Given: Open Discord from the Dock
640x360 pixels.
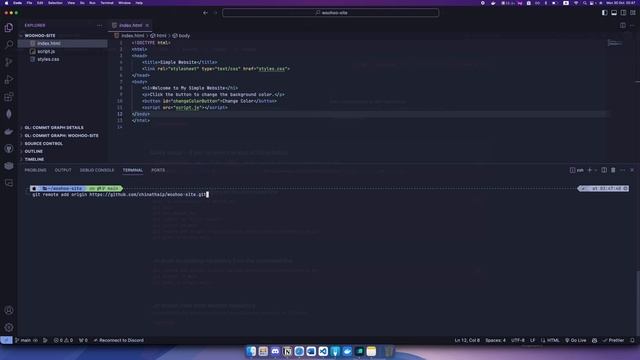Looking at the screenshot, I should click(275, 351).
